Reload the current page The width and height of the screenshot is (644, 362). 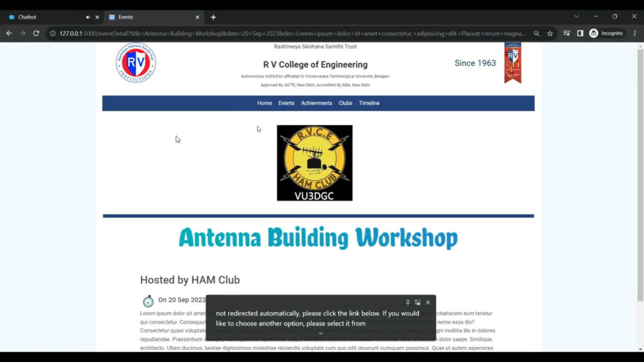(x=36, y=33)
